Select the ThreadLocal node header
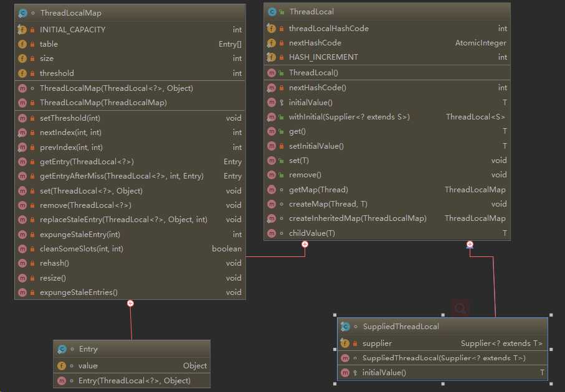The image size is (565, 392). point(387,12)
